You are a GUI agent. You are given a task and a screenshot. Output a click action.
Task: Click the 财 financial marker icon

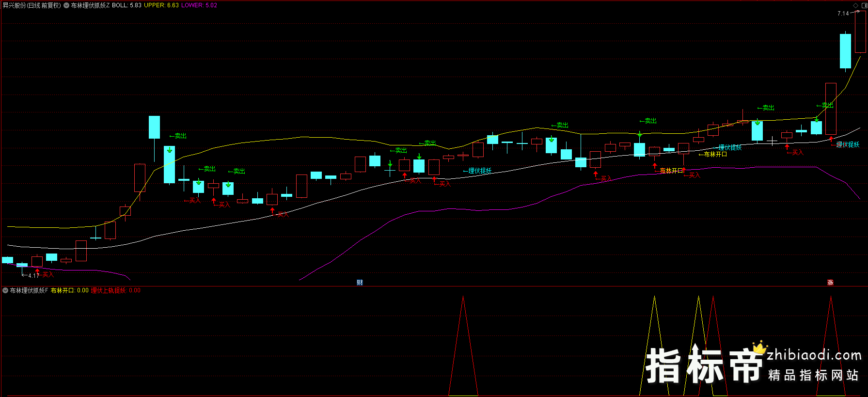tap(360, 283)
